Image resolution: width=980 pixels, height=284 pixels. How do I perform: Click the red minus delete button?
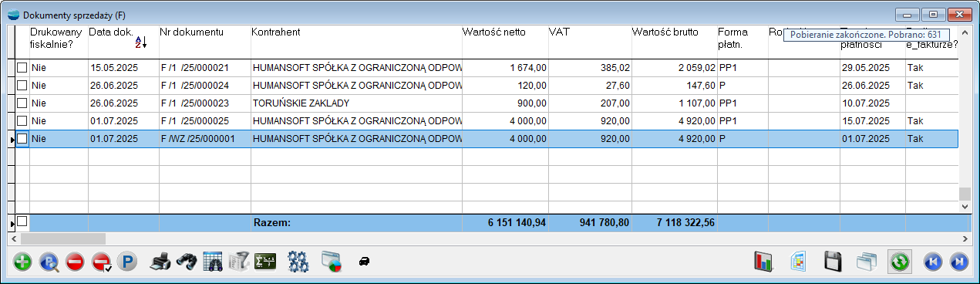click(75, 262)
